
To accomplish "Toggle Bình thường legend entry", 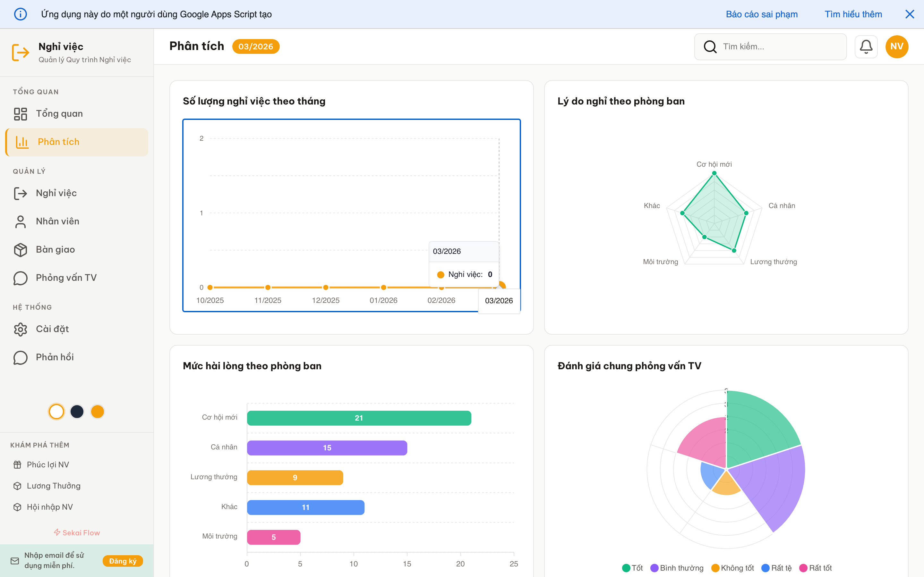I will click(677, 568).
